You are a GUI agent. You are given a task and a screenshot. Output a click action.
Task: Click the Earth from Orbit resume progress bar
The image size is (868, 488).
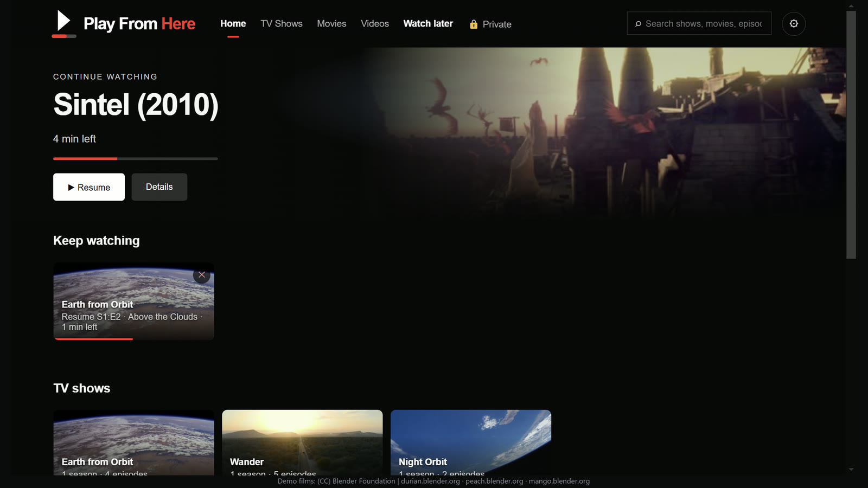coord(134,339)
